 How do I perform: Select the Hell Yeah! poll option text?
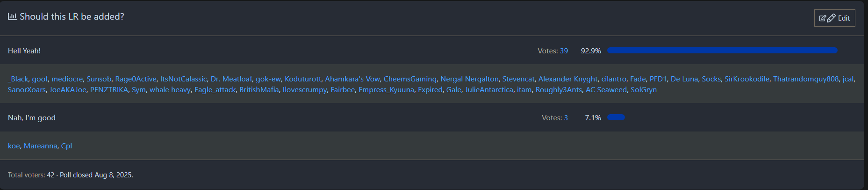[24, 51]
